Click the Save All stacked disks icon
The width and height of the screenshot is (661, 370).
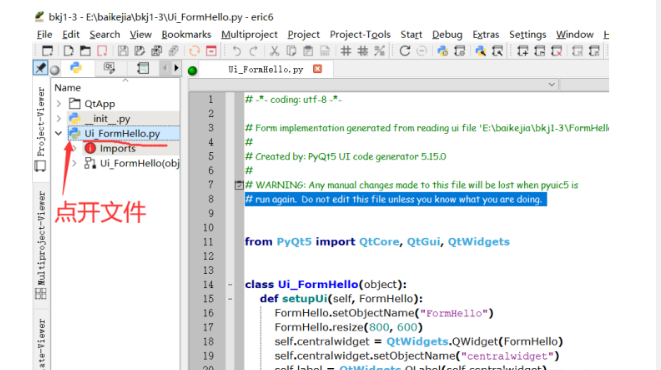[156, 51]
